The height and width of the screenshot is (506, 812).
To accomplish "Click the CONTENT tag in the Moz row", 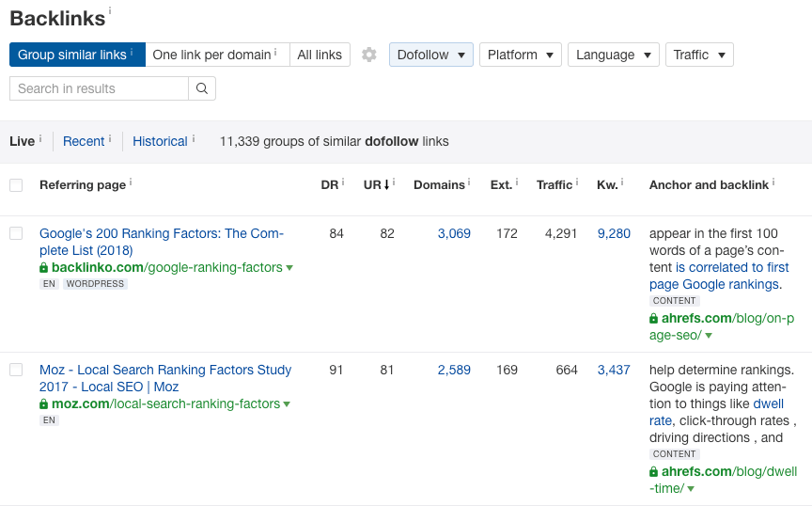I will (674, 454).
